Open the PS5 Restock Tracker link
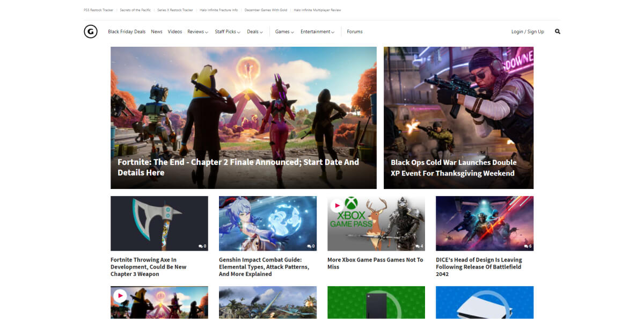644x319 pixels. (98, 10)
